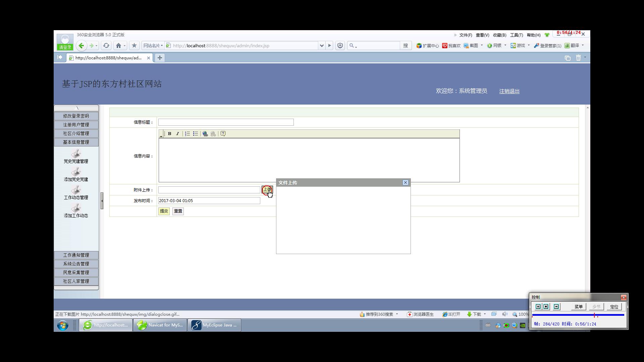Viewport: 644px width, 362px height.
Task: Open the 党史党建管理 icon
Action: 76,154
